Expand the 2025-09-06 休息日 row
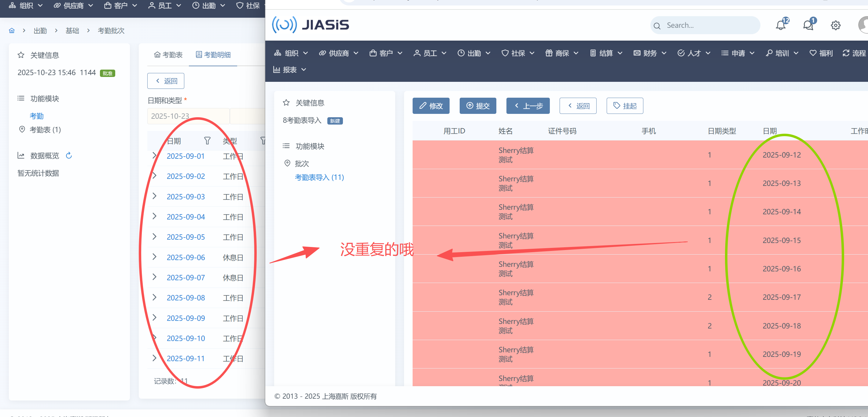Image resolution: width=868 pixels, height=417 pixels. (x=154, y=257)
